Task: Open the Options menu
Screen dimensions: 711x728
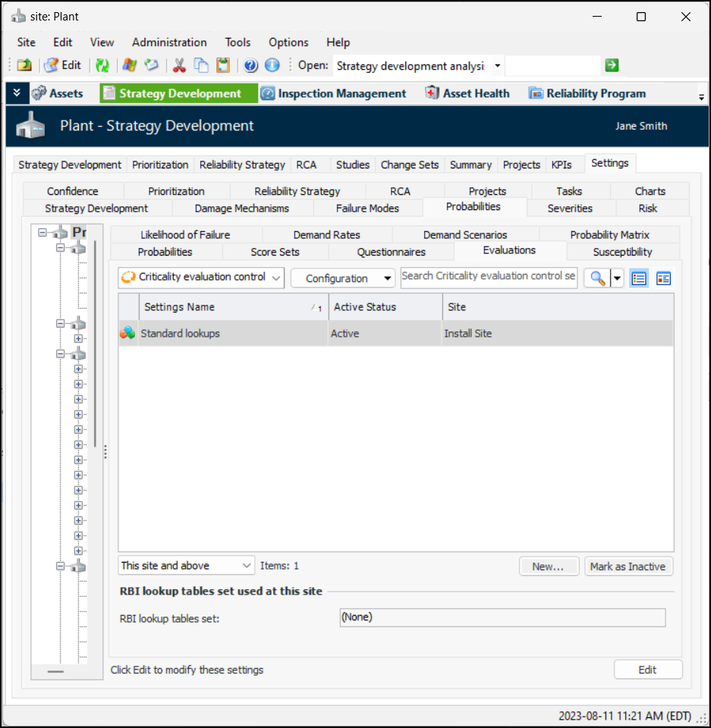Action: point(288,42)
